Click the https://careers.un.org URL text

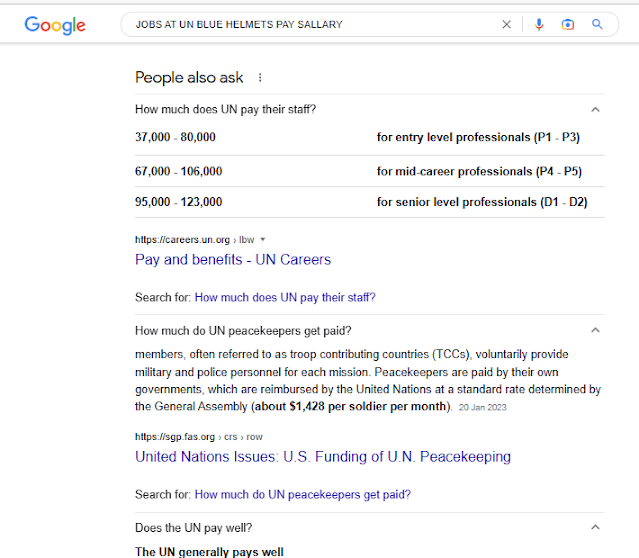182,240
